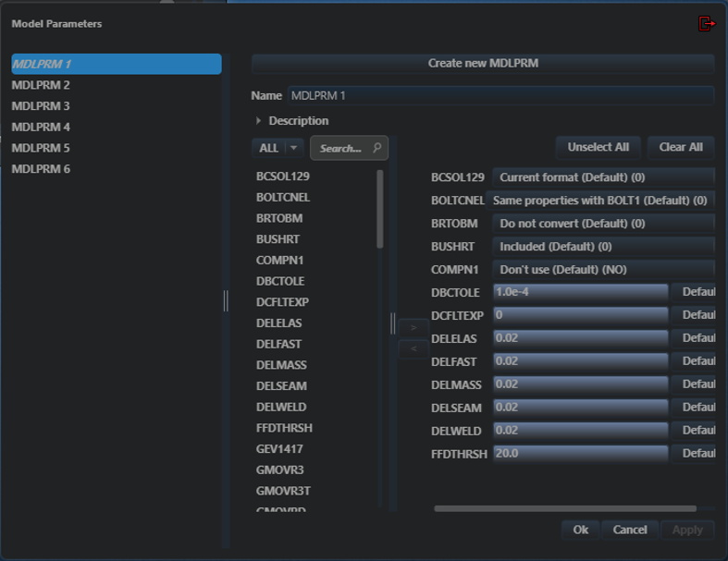
Task: Open the BUSHRT Included dropdown
Action: point(603,247)
